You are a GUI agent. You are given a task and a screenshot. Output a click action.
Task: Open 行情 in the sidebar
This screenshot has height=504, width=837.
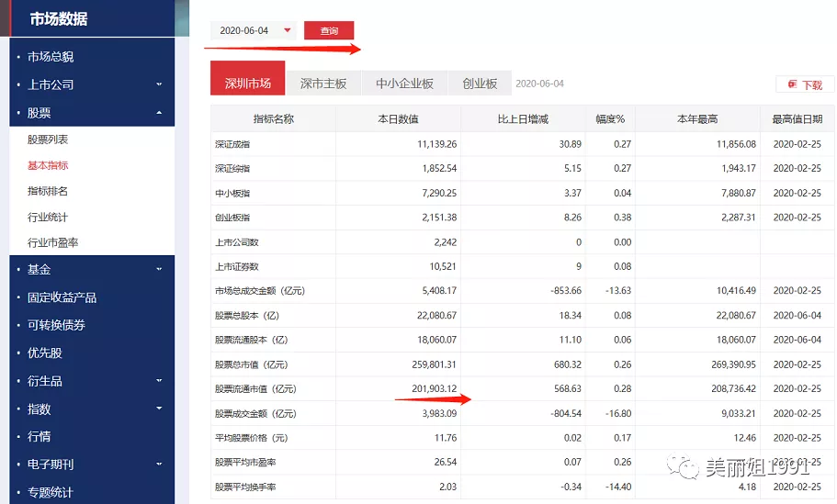(x=39, y=436)
